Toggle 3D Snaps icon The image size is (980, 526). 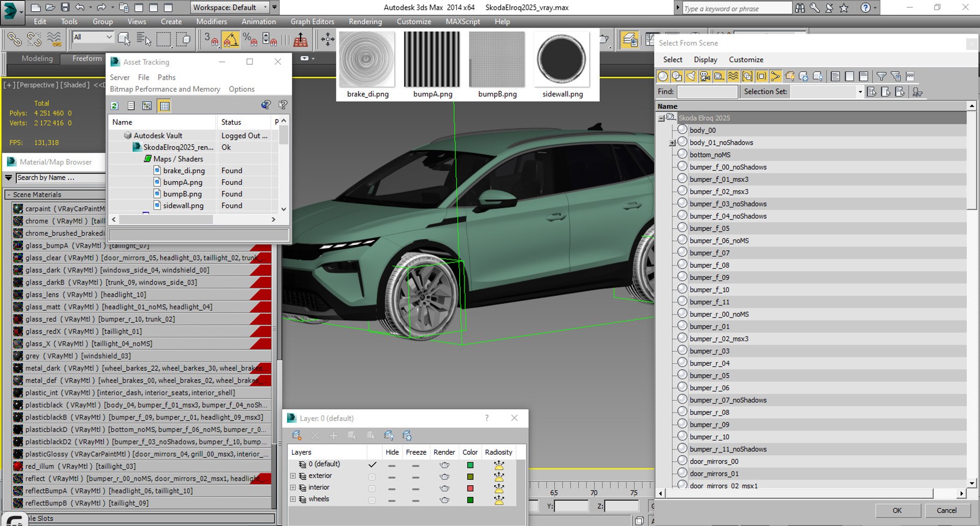coord(211,39)
